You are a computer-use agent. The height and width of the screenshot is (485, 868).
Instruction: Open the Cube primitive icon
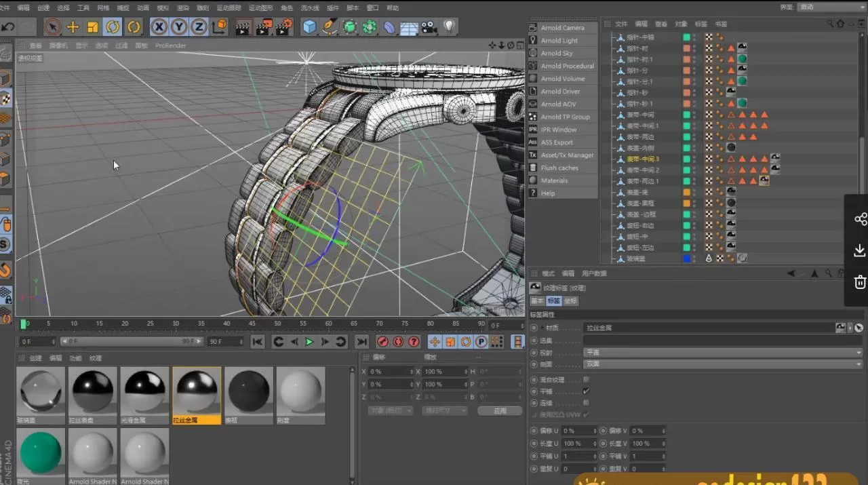pyautogui.click(x=310, y=26)
